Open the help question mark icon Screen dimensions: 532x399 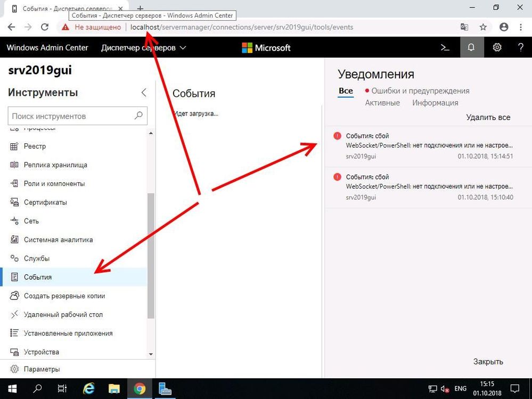[521, 47]
